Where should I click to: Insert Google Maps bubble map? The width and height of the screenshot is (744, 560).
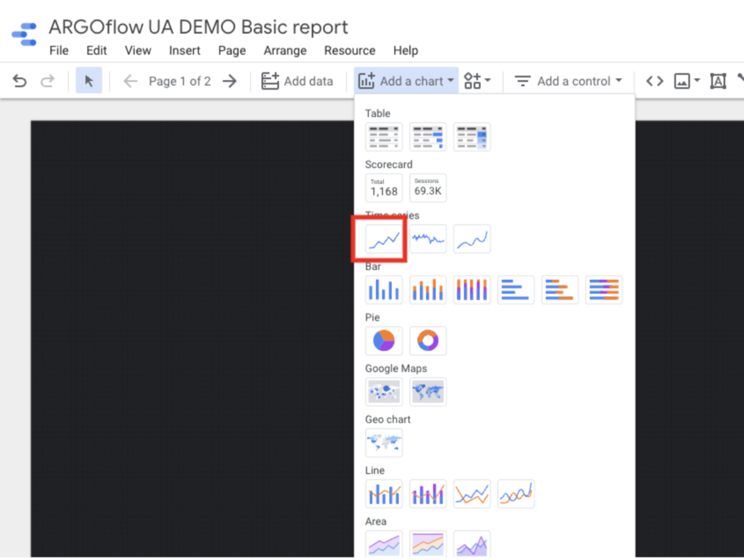[384, 391]
